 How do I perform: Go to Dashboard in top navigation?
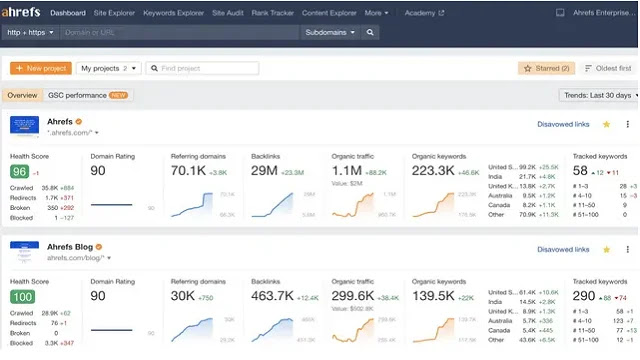pyautogui.click(x=68, y=13)
